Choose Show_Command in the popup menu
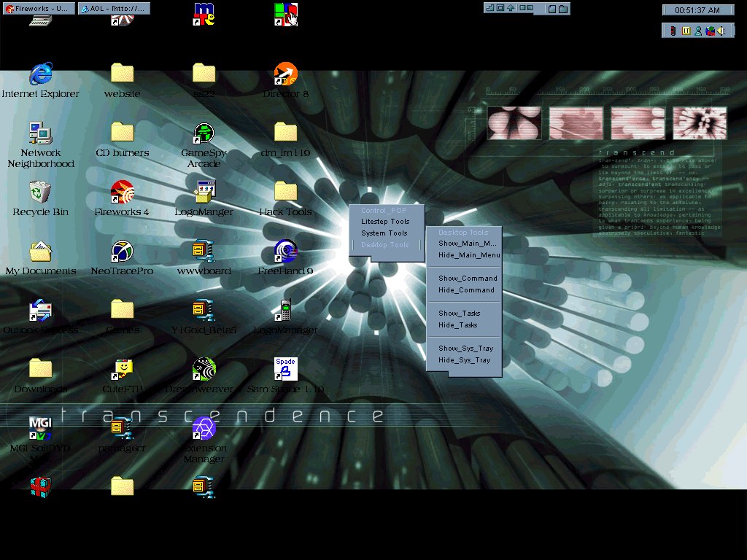 point(468,279)
